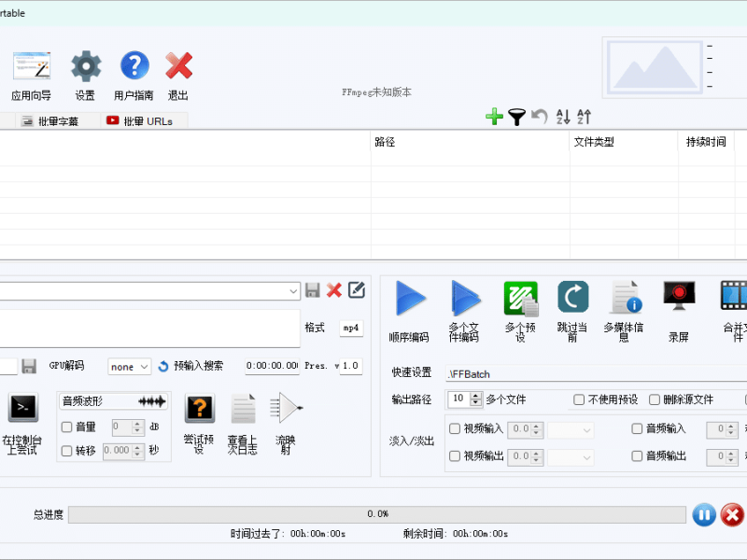The image size is (747, 560).
Task: Open dropdown next to 视频输出 value
Action: coord(571,457)
